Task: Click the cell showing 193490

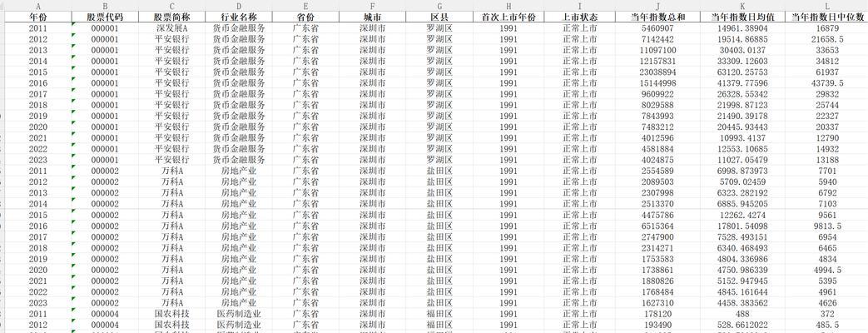Action: point(657,325)
